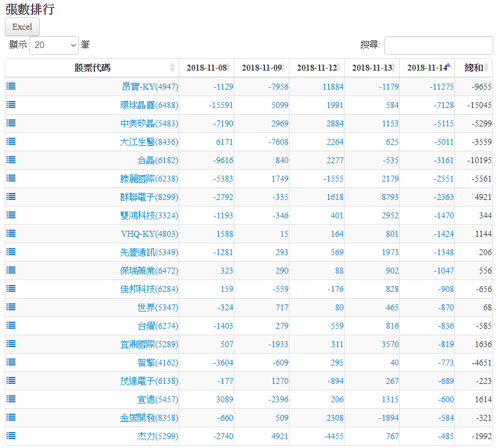
Task: Export the table with the Excel button
Action: point(22,27)
